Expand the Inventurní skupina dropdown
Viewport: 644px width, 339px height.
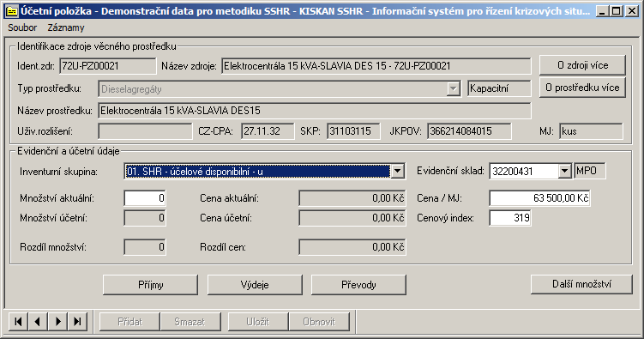click(x=398, y=172)
